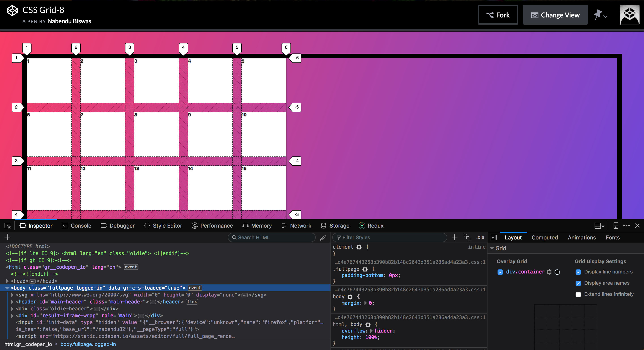Screen dimensions: 644x350
Task: Open the Storage tab
Action: coord(335,226)
